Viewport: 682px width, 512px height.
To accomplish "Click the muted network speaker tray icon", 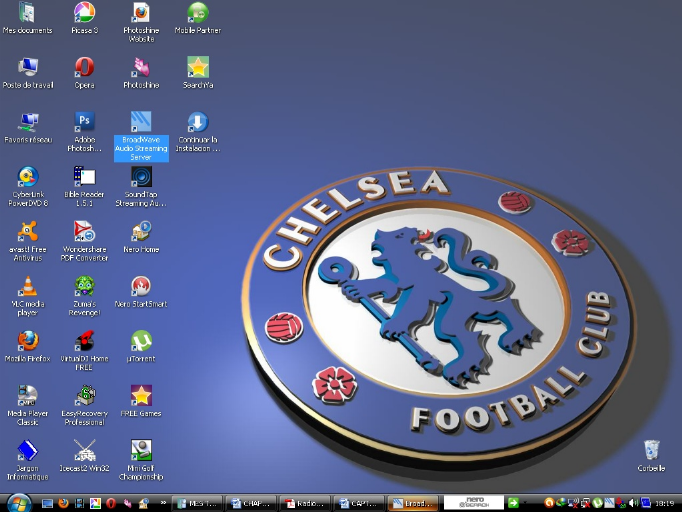I will 573,503.
